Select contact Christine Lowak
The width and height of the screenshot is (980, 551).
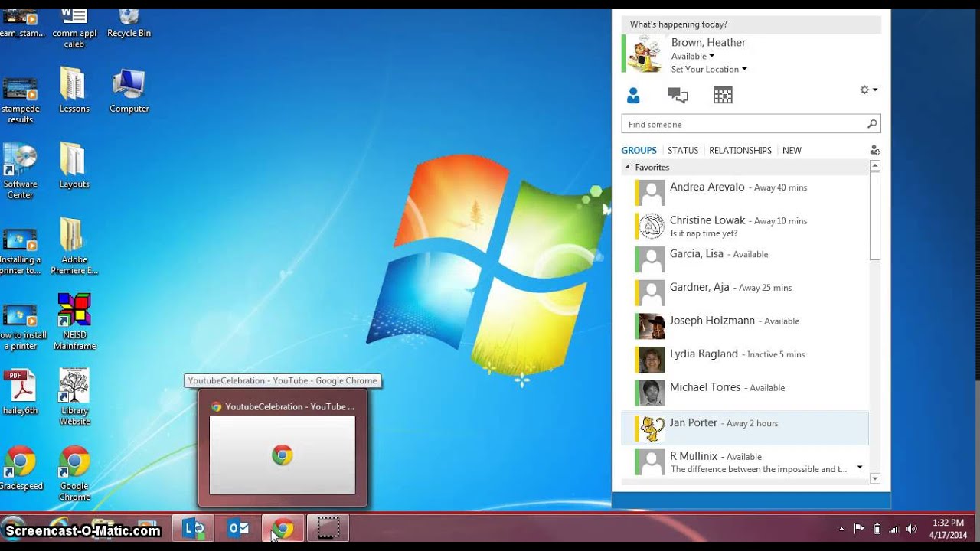click(x=745, y=226)
